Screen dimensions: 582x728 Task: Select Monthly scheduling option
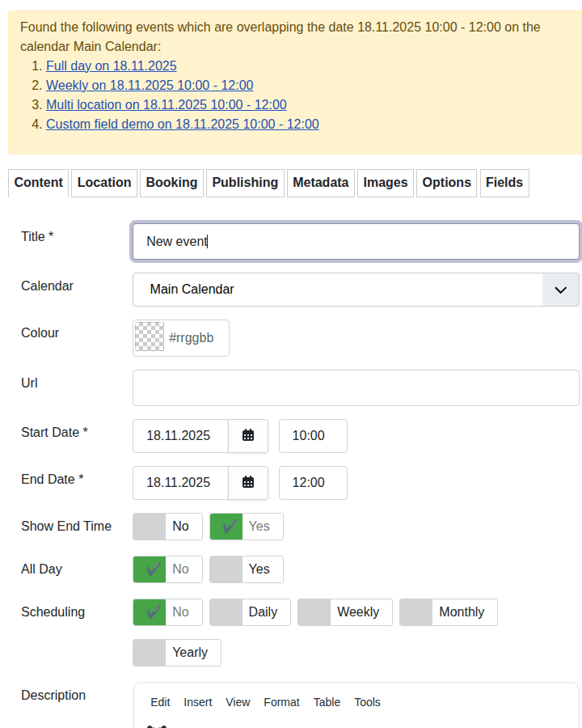point(448,612)
